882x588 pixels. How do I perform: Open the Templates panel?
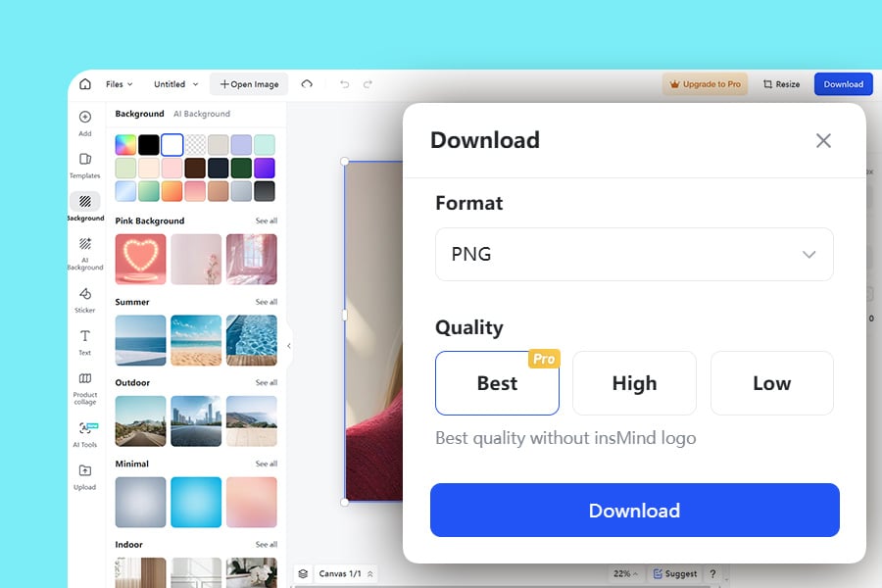tap(85, 166)
